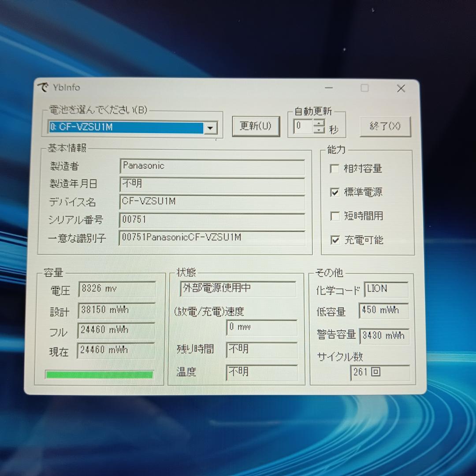476x476 pixels.
Task: Click the green battery charge progress bar
Action: (99, 374)
